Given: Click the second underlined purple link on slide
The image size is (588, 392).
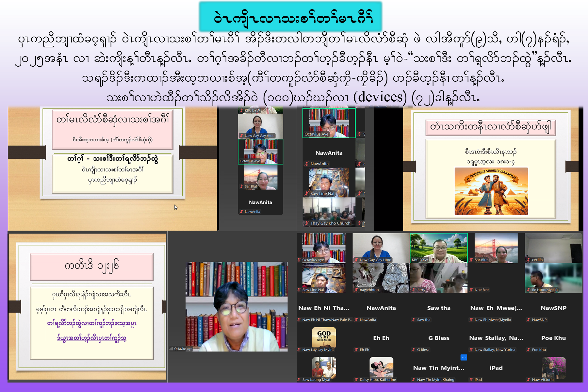Looking at the screenshot, I should [x=92, y=338].
